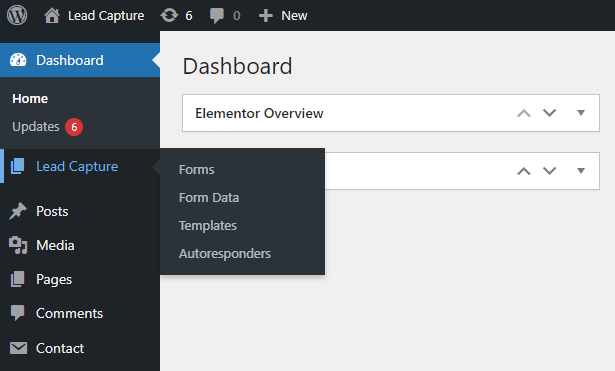Open the Pages menu

[x=54, y=280]
